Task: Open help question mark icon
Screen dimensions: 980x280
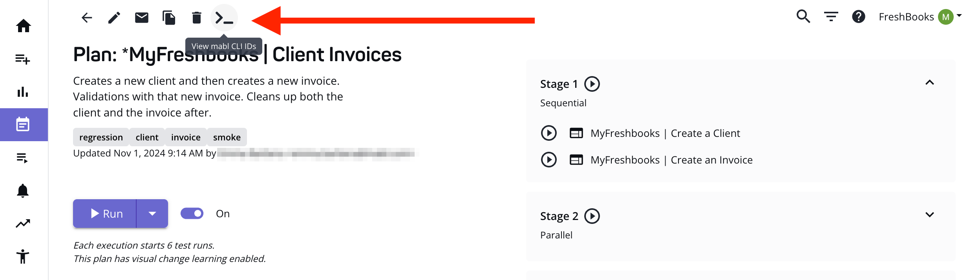Action: click(x=858, y=16)
